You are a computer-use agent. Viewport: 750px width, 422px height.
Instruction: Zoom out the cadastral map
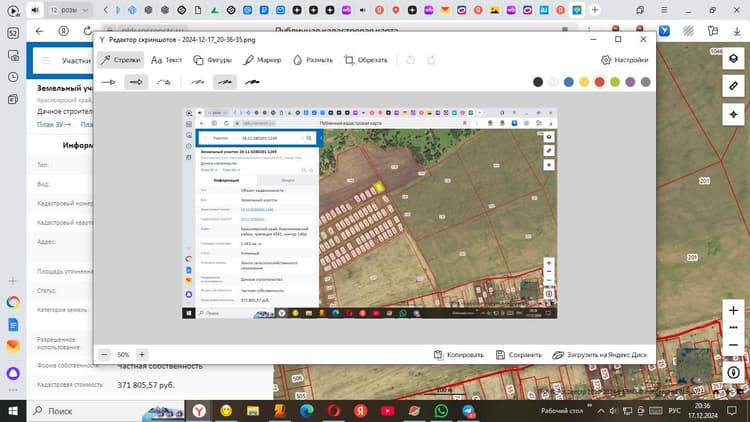coord(733,345)
